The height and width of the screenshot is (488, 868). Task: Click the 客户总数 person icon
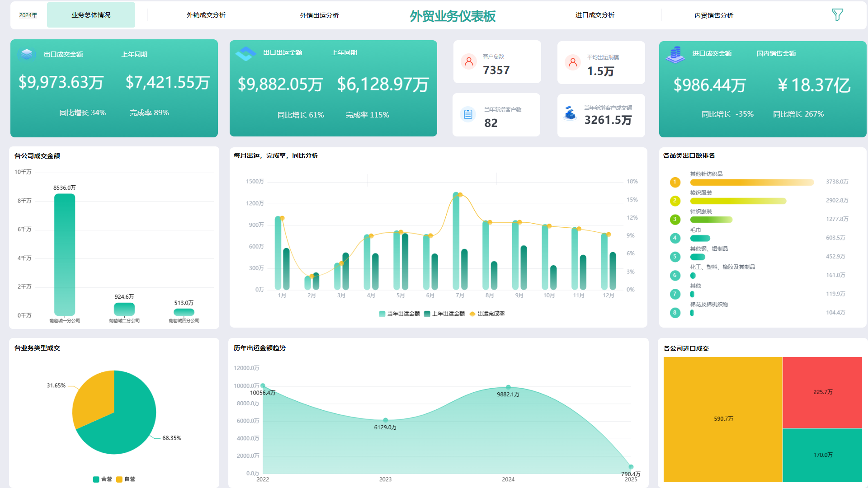click(x=469, y=61)
